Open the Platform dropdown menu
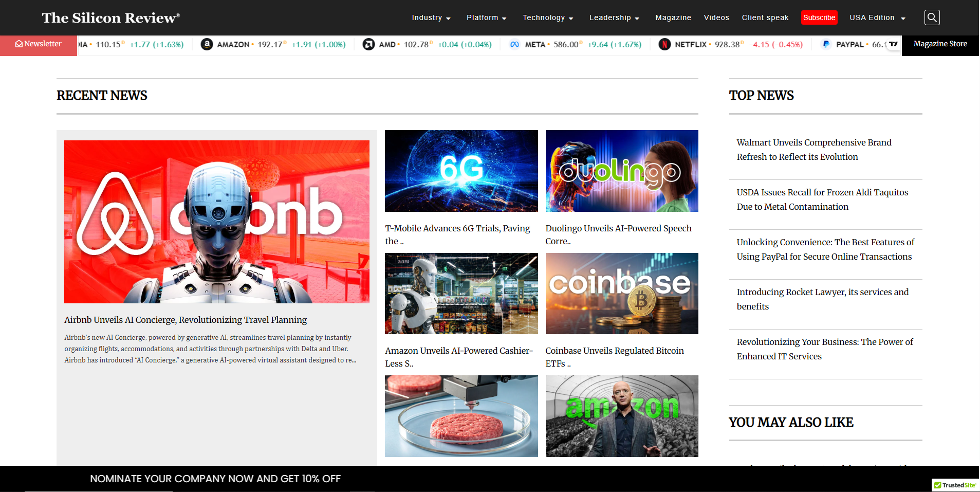980x492 pixels. click(486, 17)
